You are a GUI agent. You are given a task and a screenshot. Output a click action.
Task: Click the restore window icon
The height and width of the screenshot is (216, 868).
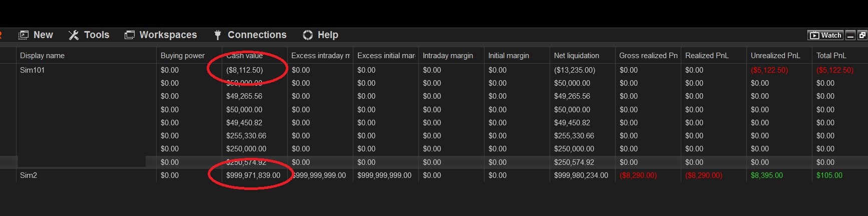[862, 35]
